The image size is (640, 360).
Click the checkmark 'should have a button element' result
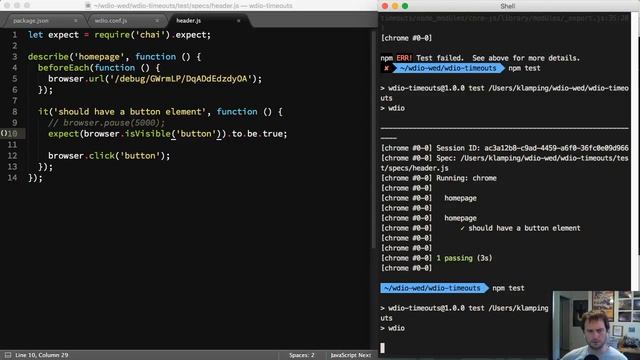coord(520,228)
